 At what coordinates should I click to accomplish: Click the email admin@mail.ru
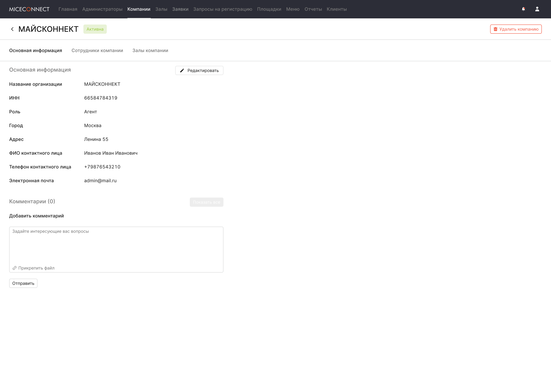click(x=100, y=180)
